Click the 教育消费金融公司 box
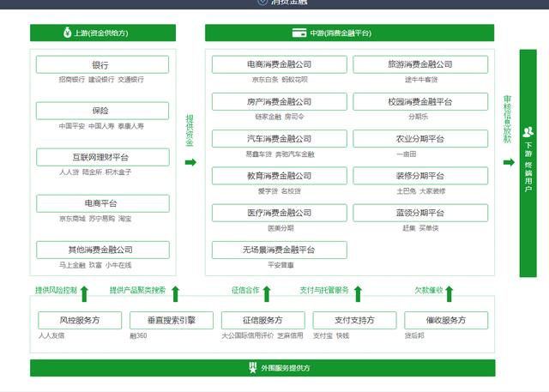Viewport: 549px width, 392px height. click(x=280, y=176)
